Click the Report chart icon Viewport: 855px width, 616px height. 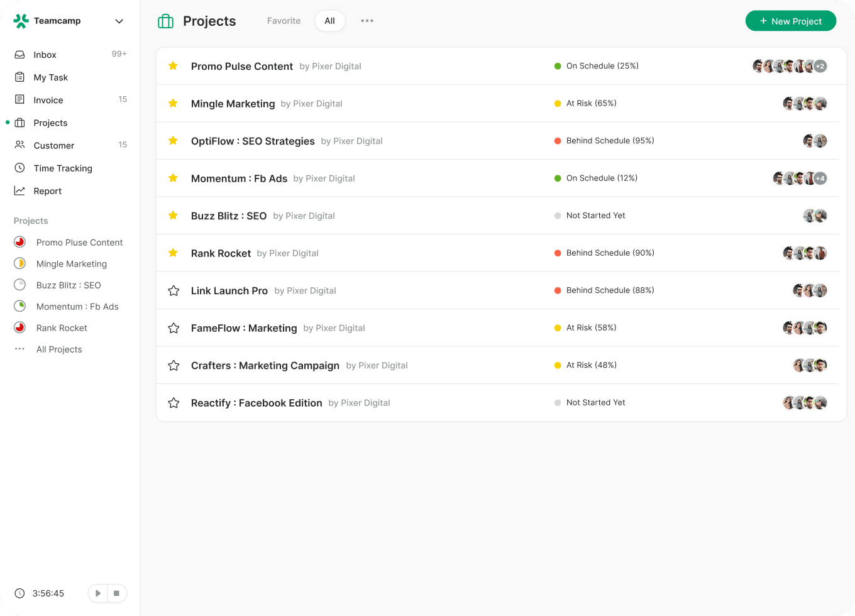tap(20, 190)
